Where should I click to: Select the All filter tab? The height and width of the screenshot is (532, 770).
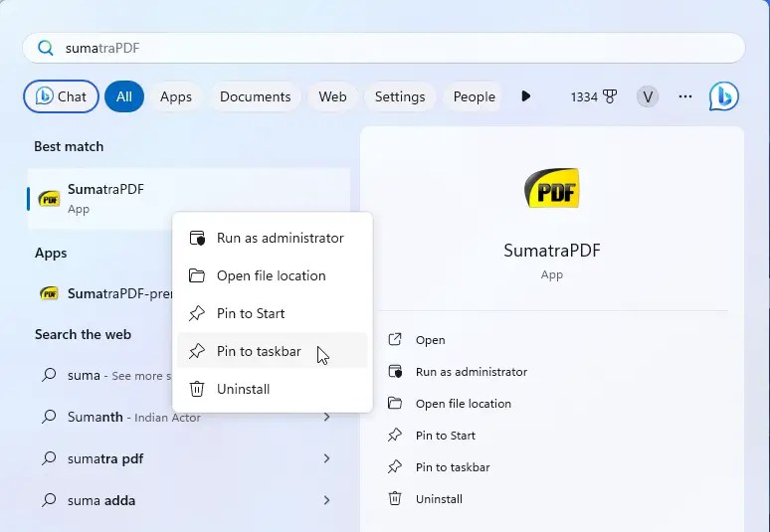tap(124, 96)
